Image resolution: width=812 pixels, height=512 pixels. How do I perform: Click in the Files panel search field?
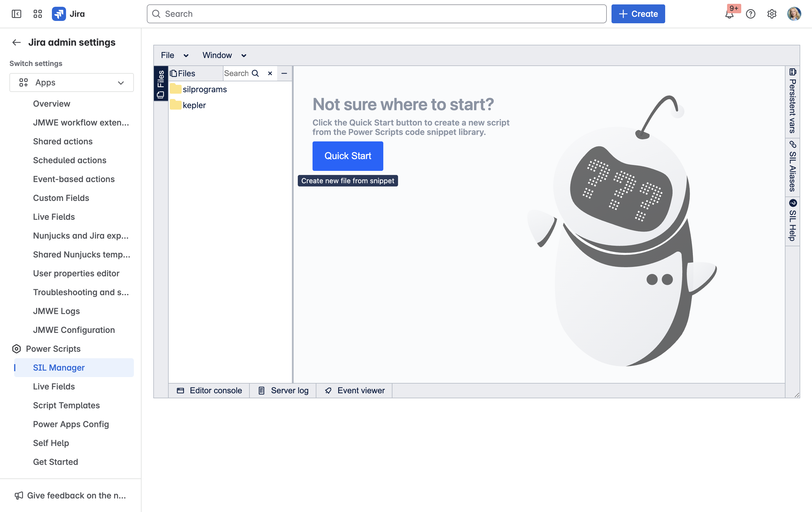[236, 73]
